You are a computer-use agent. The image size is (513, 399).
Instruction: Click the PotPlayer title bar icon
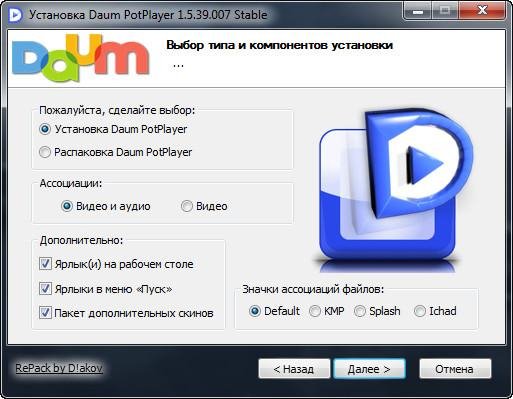(x=15, y=15)
